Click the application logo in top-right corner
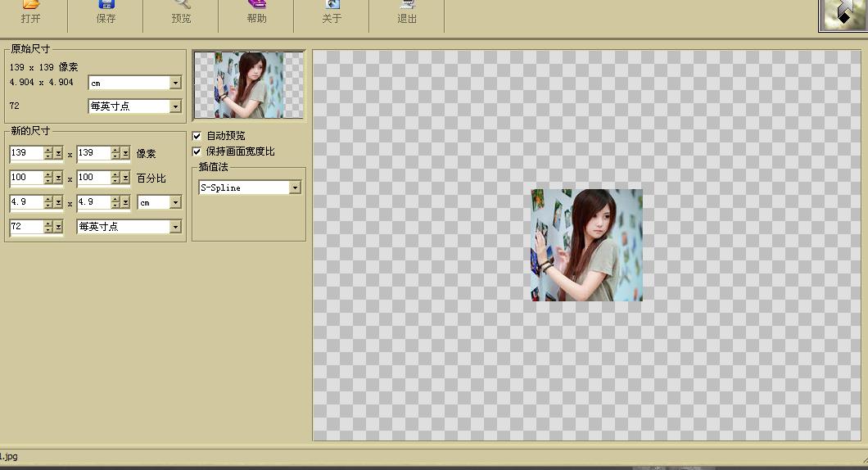Viewport: 868px width, 470px height. tap(843, 16)
